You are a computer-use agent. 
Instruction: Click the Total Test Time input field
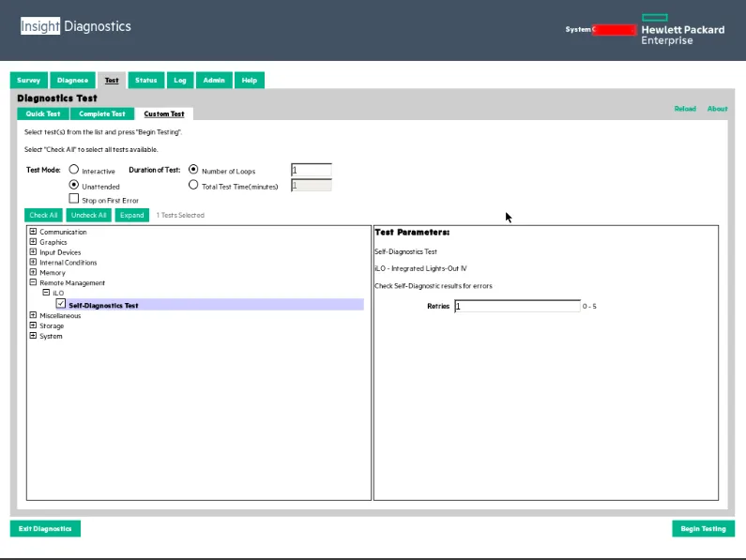pyautogui.click(x=312, y=185)
